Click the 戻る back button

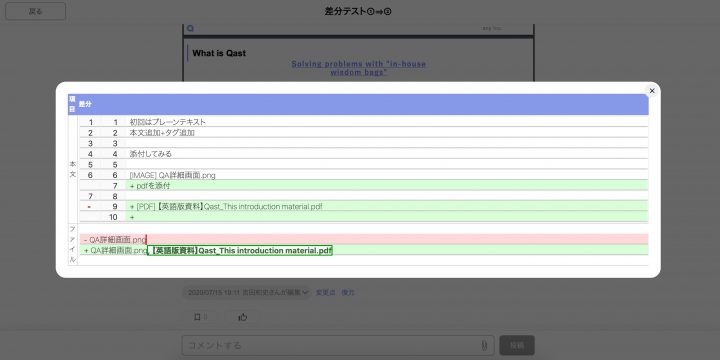pyautogui.click(x=35, y=11)
